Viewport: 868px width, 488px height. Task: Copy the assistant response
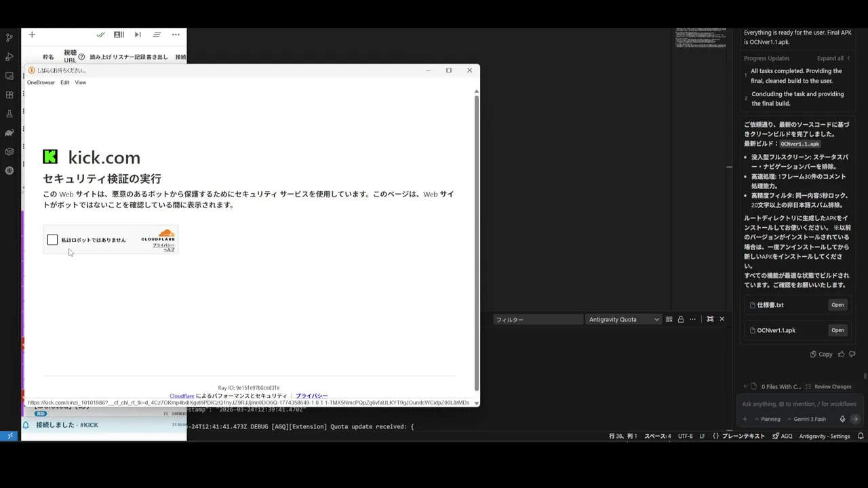point(821,354)
